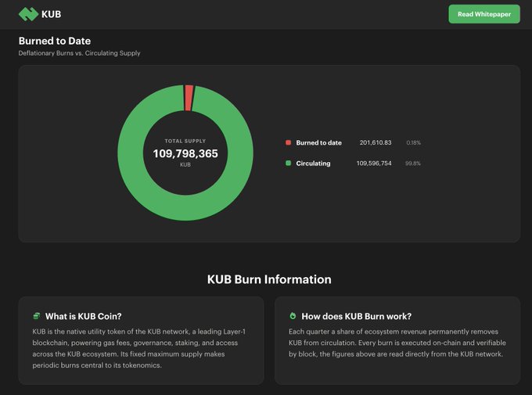Open the Read Whitepaper button
This screenshot has width=532, height=395.
point(484,14)
